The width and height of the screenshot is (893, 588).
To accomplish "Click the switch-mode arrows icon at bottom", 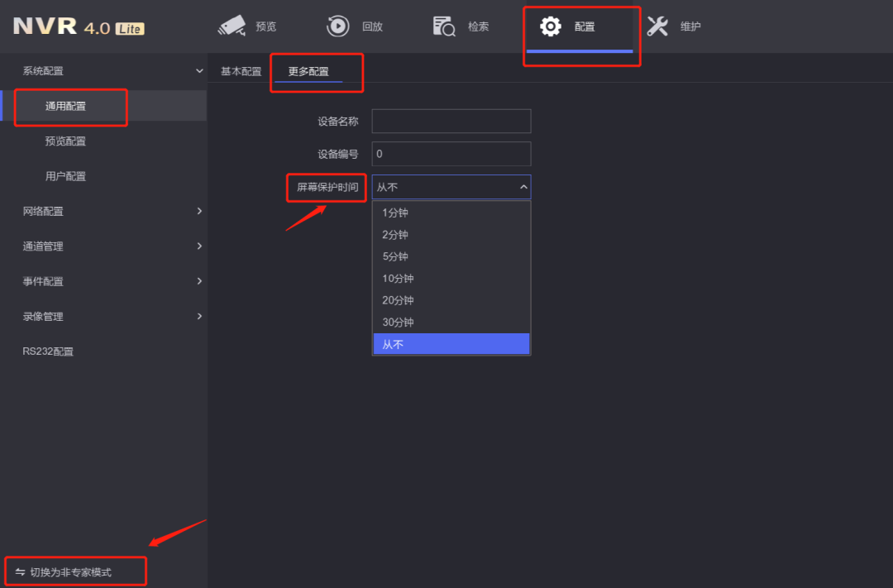I will click(x=20, y=572).
